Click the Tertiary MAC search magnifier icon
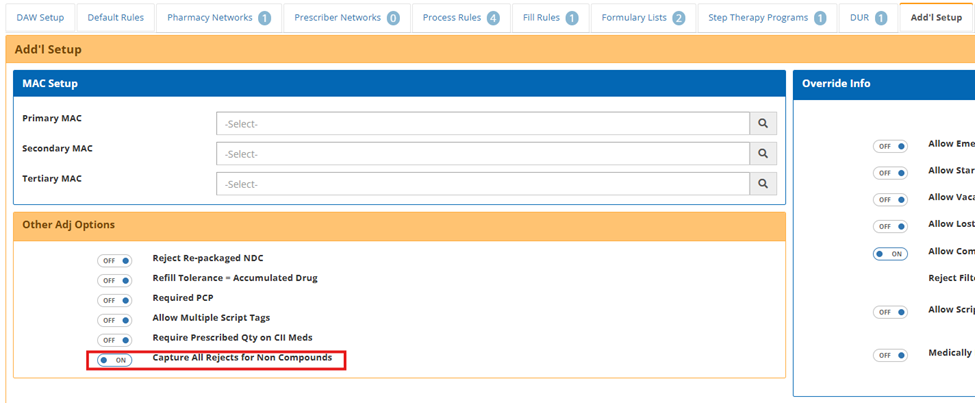Viewport: 975px width, 403px height. [762, 184]
